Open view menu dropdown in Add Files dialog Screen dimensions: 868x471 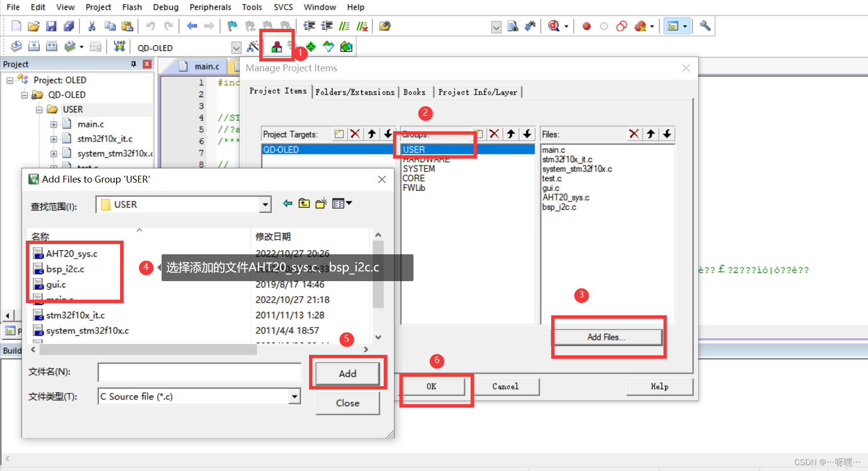click(x=350, y=203)
